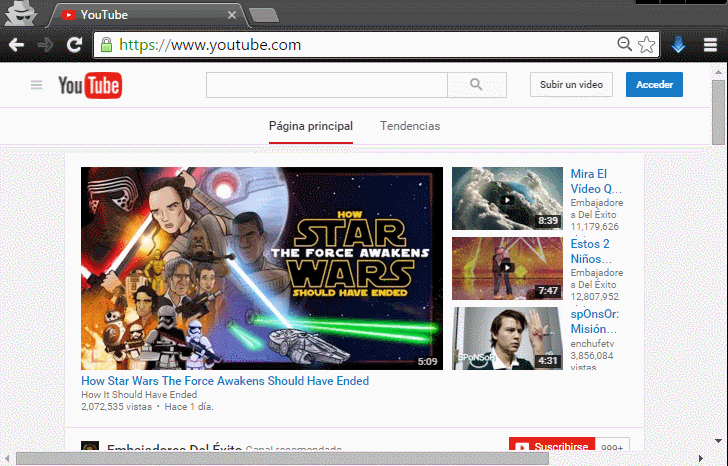Open the Chrome hamburger menu
The width and height of the screenshot is (728, 466).
point(710,45)
